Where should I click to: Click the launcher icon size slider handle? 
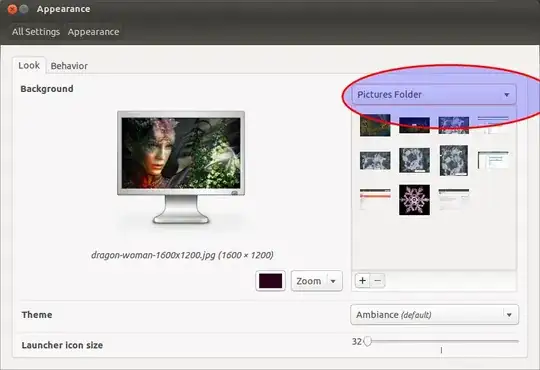[368, 341]
